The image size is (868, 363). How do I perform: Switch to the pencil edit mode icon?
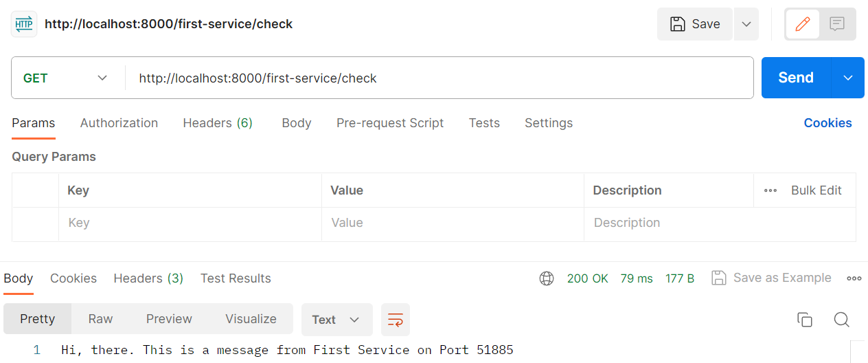(802, 24)
